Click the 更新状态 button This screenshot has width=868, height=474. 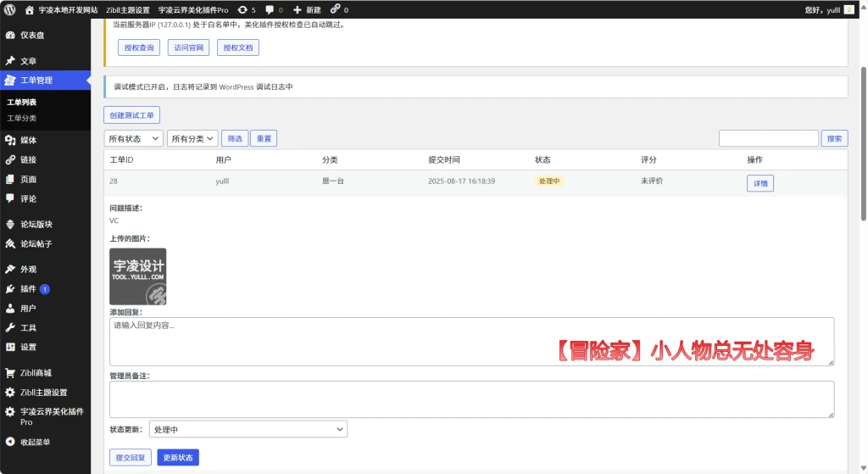[x=178, y=457]
